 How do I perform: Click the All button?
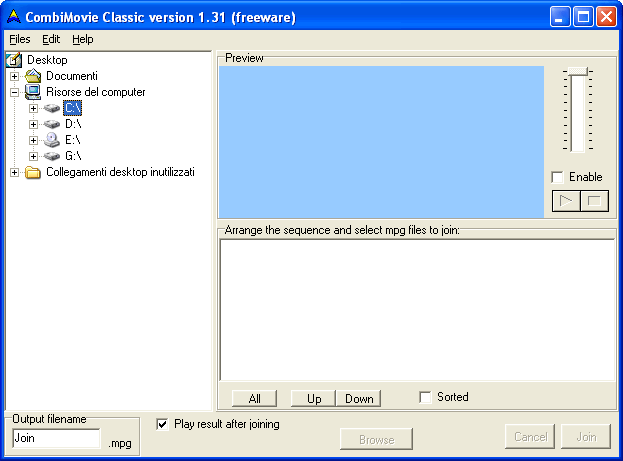254,399
